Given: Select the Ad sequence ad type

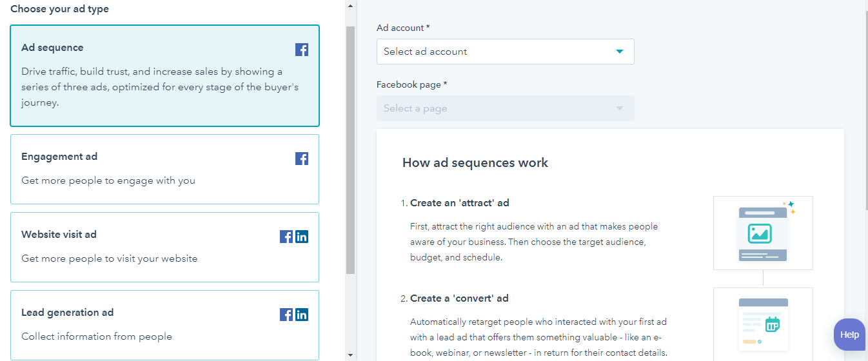Looking at the screenshot, I should click(164, 75).
